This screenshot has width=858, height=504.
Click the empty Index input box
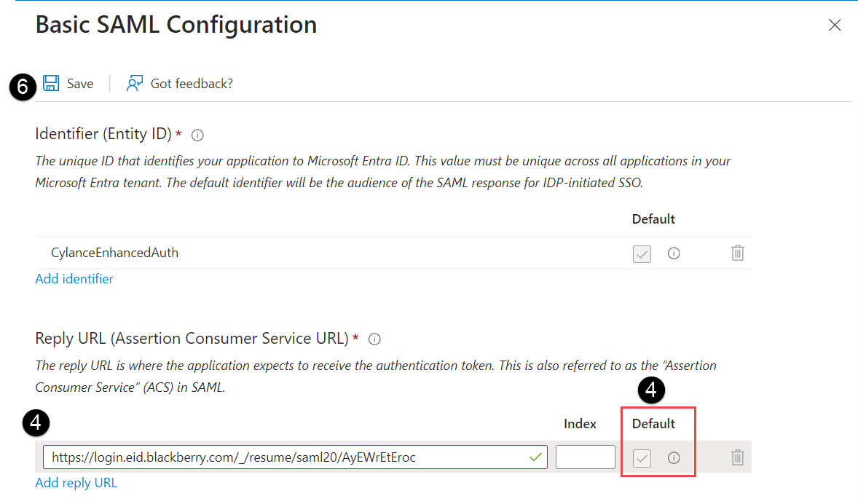(x=585, y=457)
